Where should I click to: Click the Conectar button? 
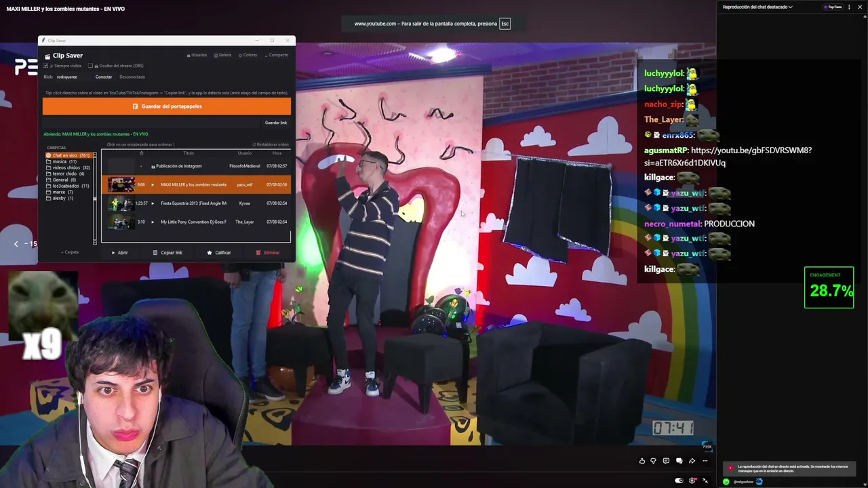[104, 77]
